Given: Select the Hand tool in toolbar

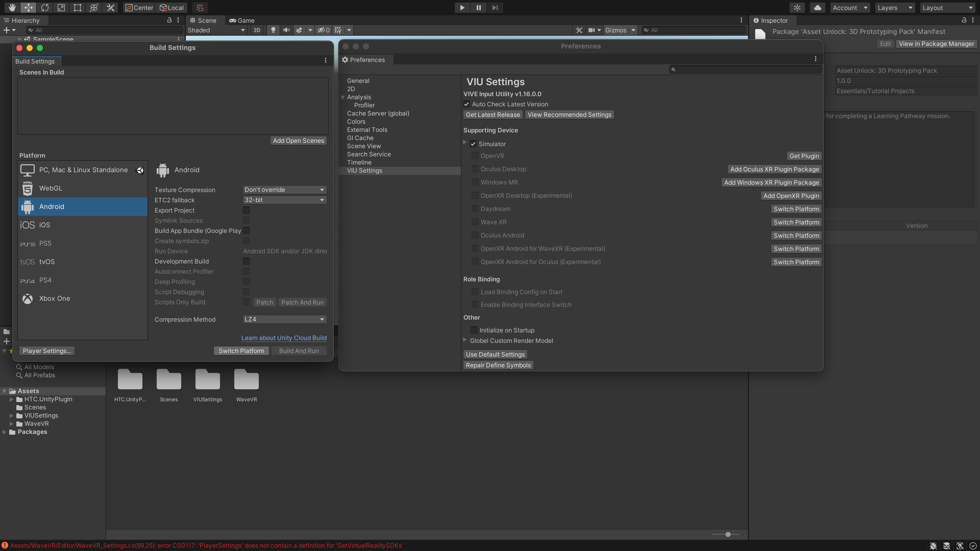Looking at the screenshot, I should (x=12, y=8).
